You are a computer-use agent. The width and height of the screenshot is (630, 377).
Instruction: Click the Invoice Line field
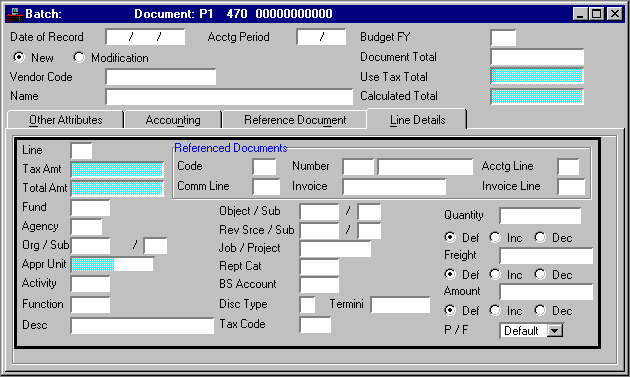coord(571,187)
